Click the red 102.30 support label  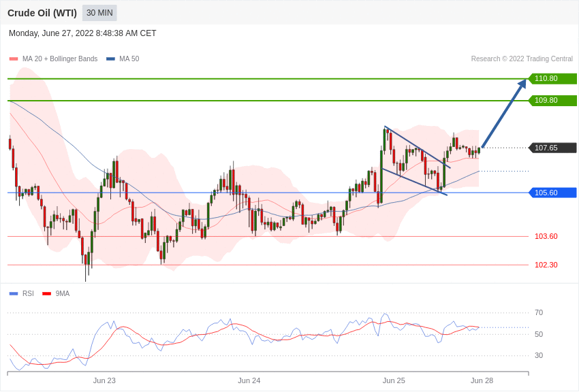tap(546, 265)
